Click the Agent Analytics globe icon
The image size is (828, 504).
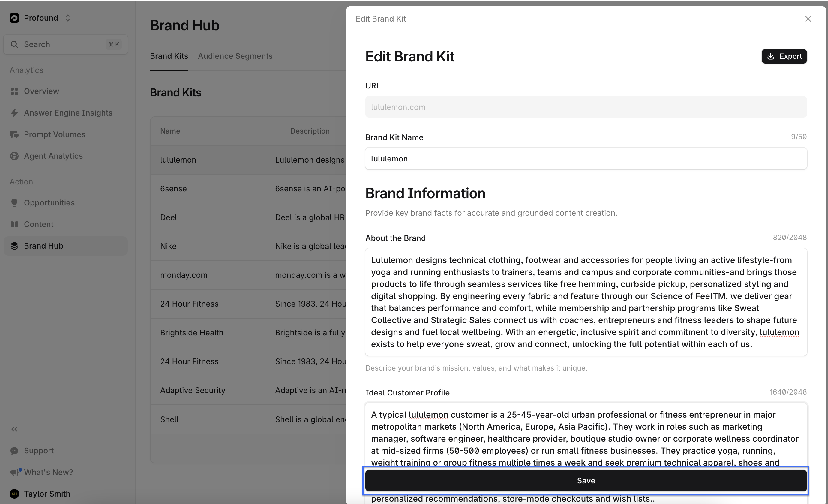14,156
